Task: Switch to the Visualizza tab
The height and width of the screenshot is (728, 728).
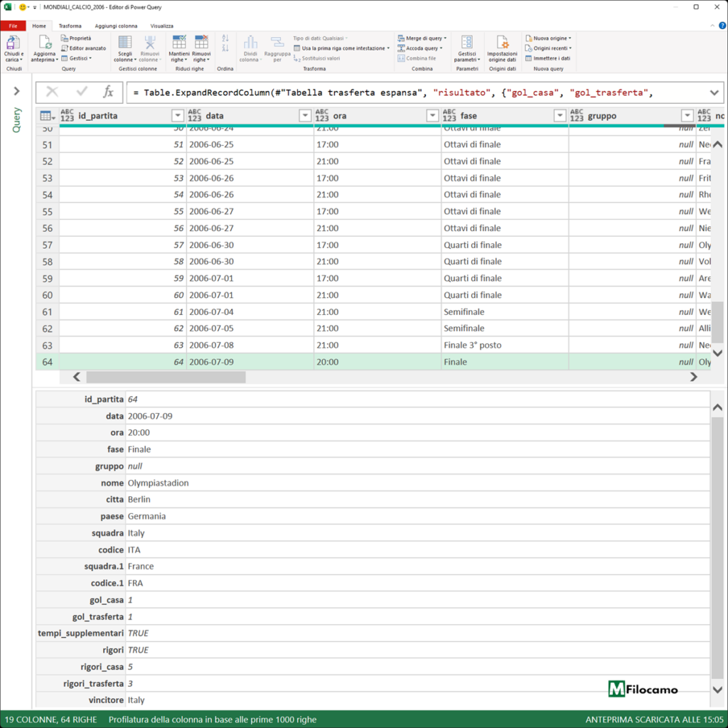Action: (x=161, y=26)
